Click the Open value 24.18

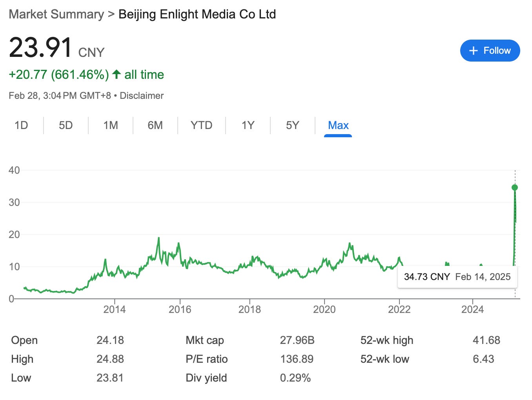pos(110,340)
